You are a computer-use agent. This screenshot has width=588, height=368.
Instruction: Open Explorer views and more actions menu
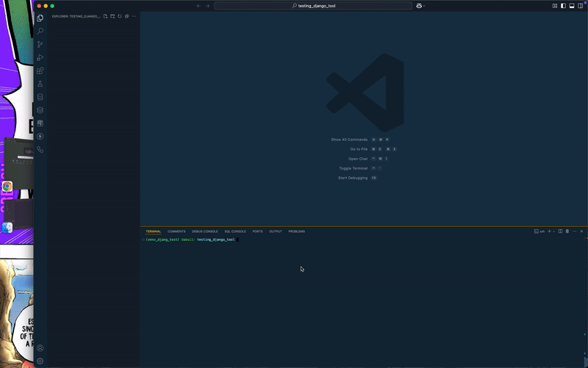(x=134, y=16)
